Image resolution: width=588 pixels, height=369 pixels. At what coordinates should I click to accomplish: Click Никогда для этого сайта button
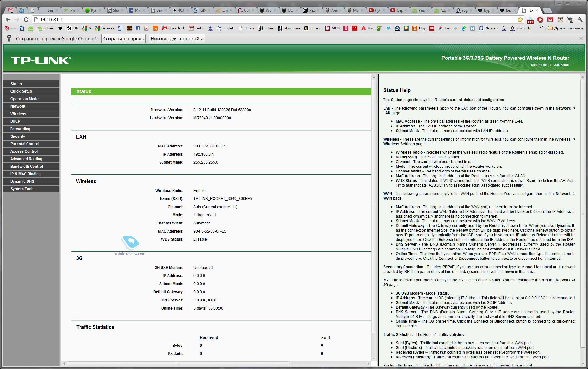click(177, 39)
